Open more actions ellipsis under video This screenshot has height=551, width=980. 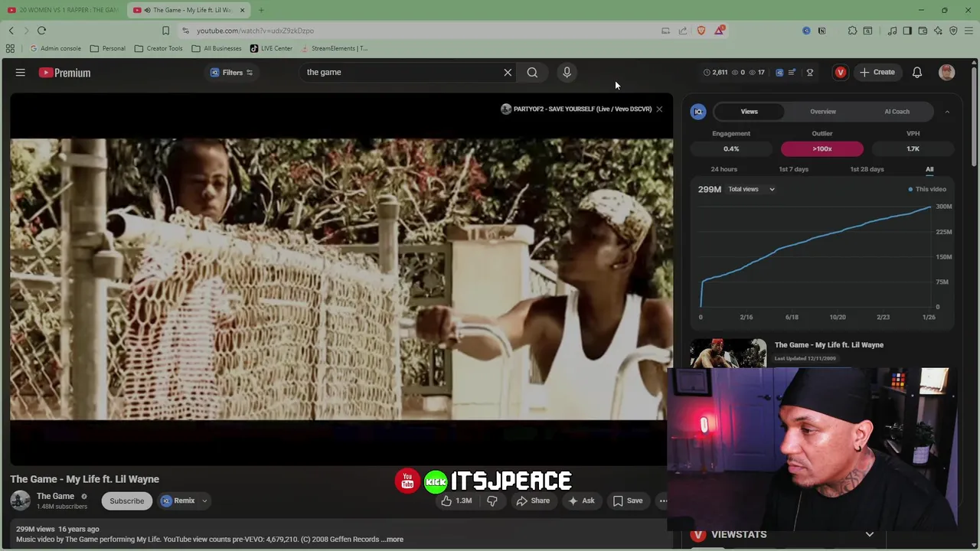point(663,500)
